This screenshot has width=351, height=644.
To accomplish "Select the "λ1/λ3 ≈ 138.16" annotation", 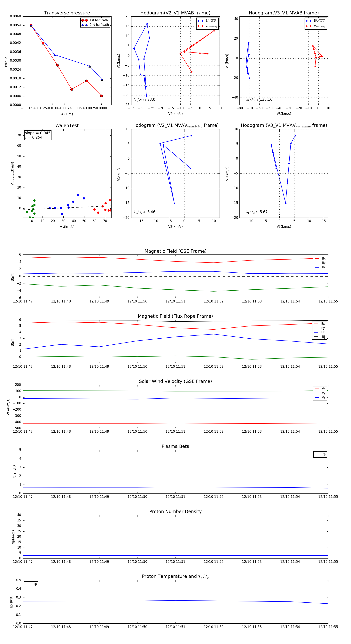I will click(259, 100).
